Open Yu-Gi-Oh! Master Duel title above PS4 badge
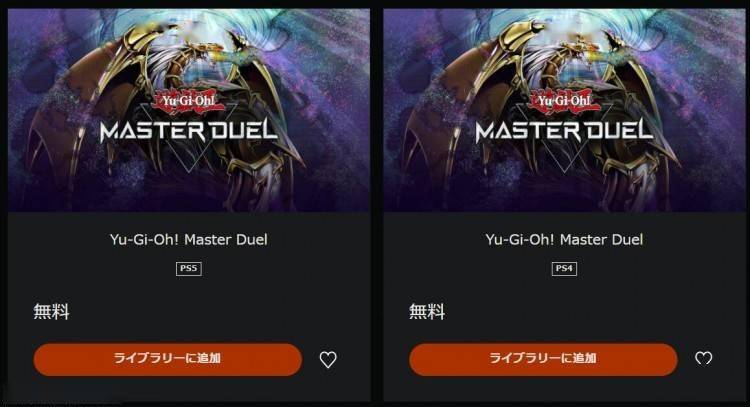Screen dimensions: 750x407 pos(564,240)
